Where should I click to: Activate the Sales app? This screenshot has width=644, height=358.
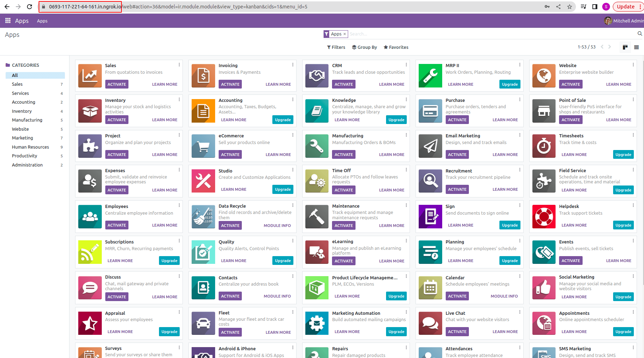(117, 84)
